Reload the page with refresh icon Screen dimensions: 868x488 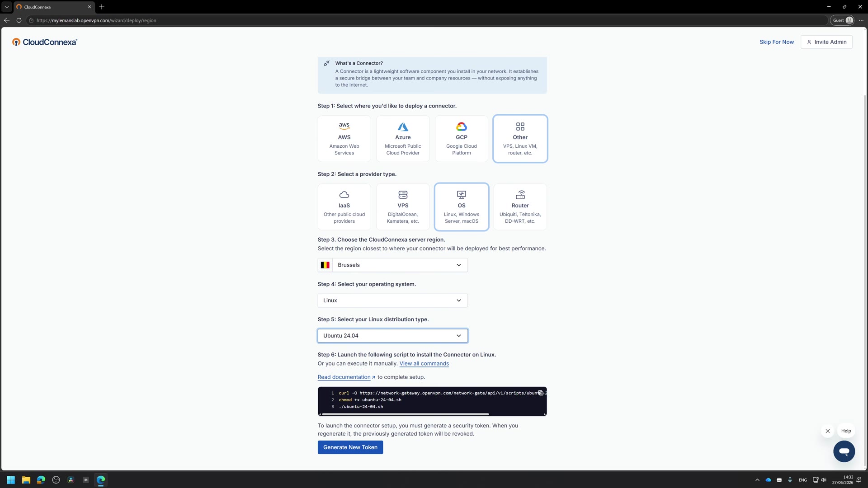click(19, 20)
